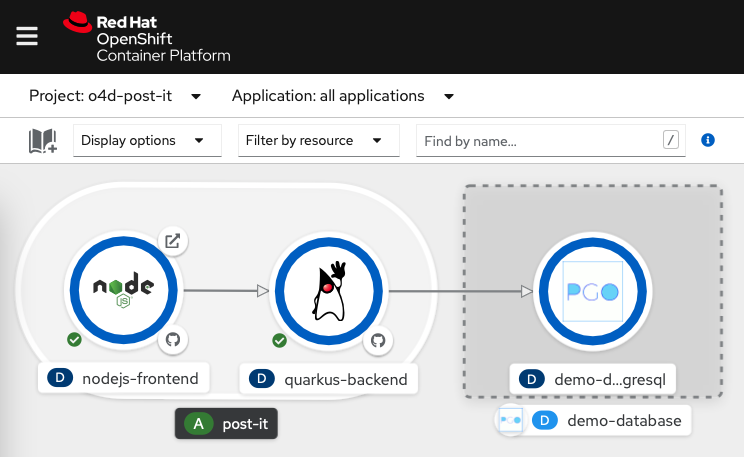Click the D badge on quarkus-backend
The width and height of the screenshot is (744, 457).
(261, 379)
